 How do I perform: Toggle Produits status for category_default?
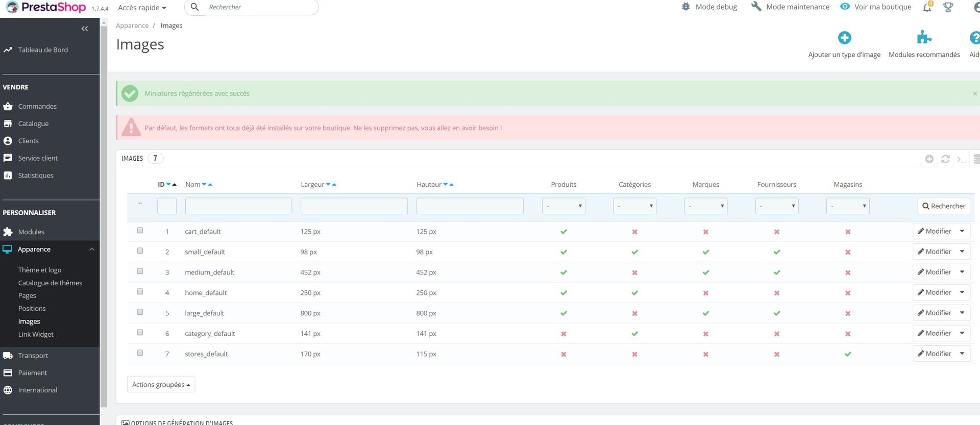563,334
